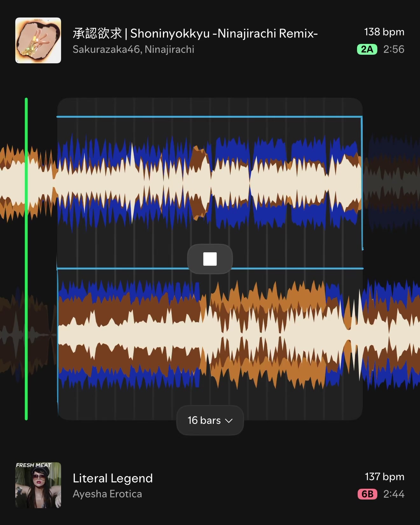Click the upper track waveform in transition region
Image resolution: width=420 pixels, height=525 pixels.
[209, 182]
